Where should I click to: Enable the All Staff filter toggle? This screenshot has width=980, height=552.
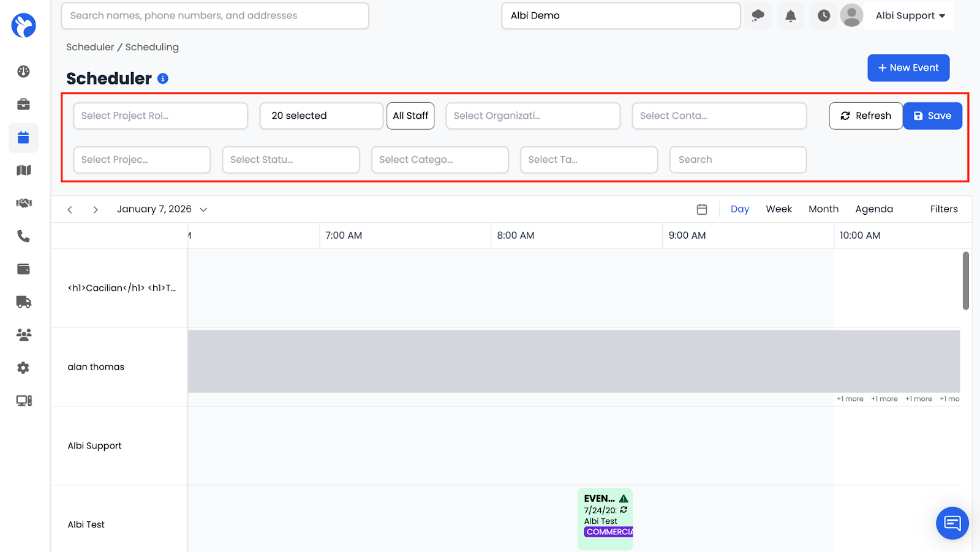[410, 116]
